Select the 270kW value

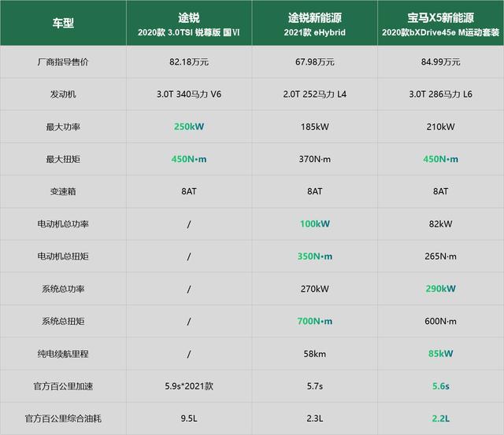[315, 289]
